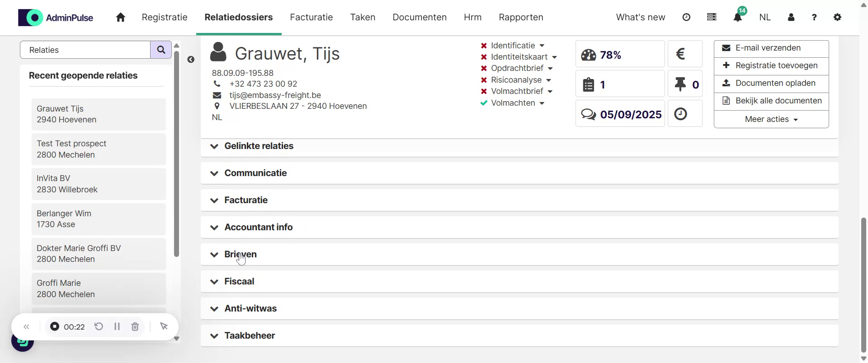
Task: Expand the Facturatie section panel
Action: [x=519, y=200]
